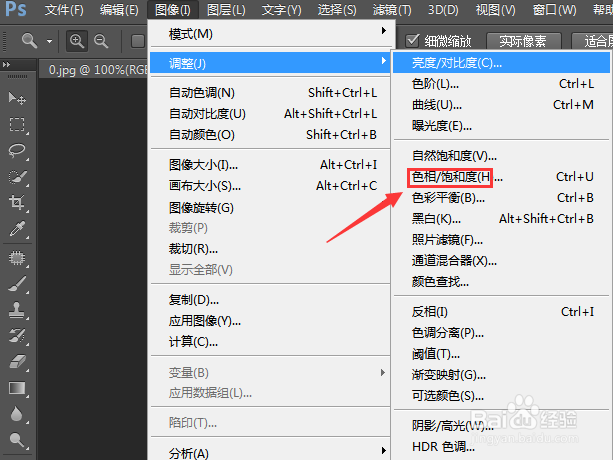This screenshot has width=613, height=460.
Task: Choose 渐变映射(G)... adjustment
Action: coord(501,375)
